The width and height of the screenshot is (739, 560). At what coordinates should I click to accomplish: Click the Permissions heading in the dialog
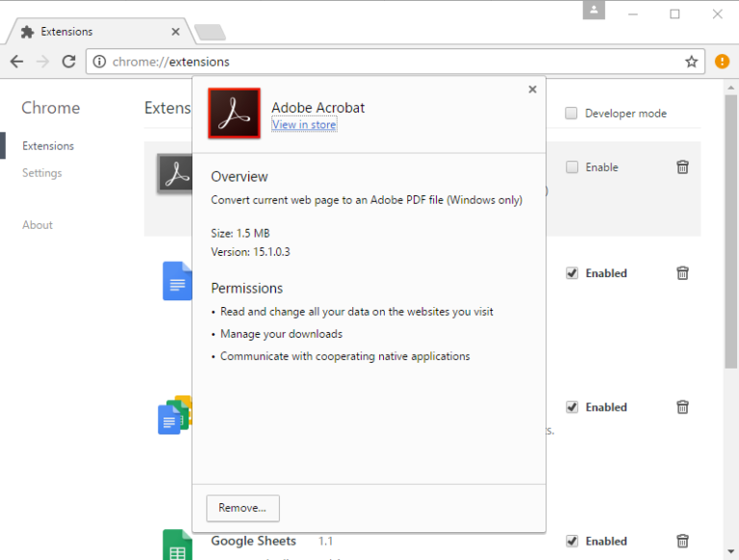tap(247, 288)
